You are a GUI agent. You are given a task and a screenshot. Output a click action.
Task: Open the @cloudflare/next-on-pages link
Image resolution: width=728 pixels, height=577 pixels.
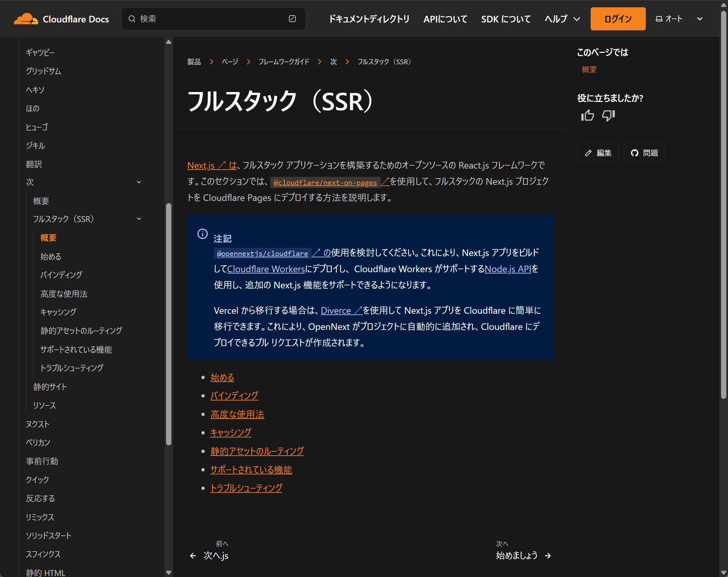point(325,182)
